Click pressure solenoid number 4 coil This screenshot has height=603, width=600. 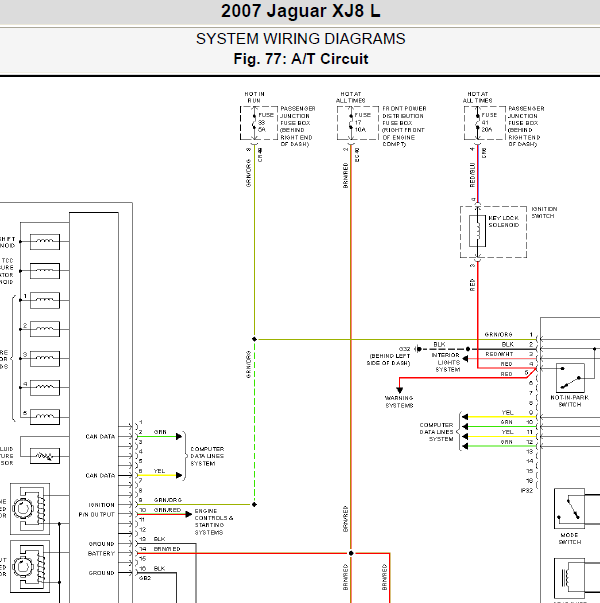pyautogui.click(x=45, y=388)
